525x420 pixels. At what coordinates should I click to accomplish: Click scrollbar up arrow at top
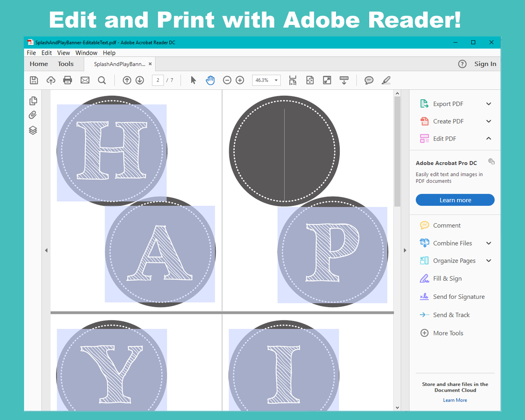[x=397, y=93]
